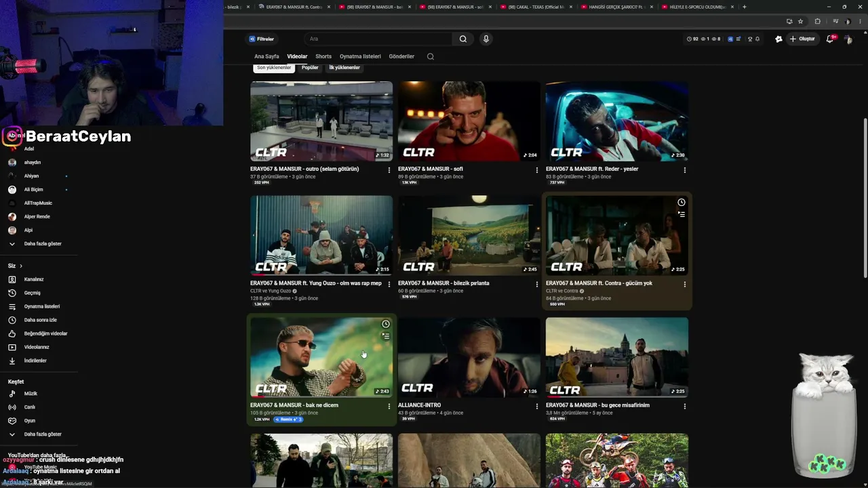This screenshot has width=868, height=488.
Task: Open the Oluştur create button
Action: (802, 39)
